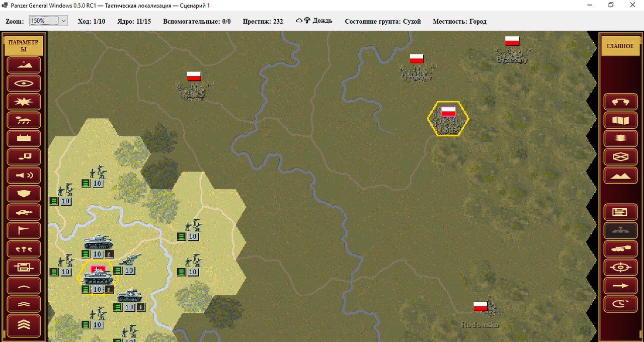Click the tank with tracks dots icon
The width and height of the screenshot is (644, 342).
pyautogui.click(x=24, y=120)
